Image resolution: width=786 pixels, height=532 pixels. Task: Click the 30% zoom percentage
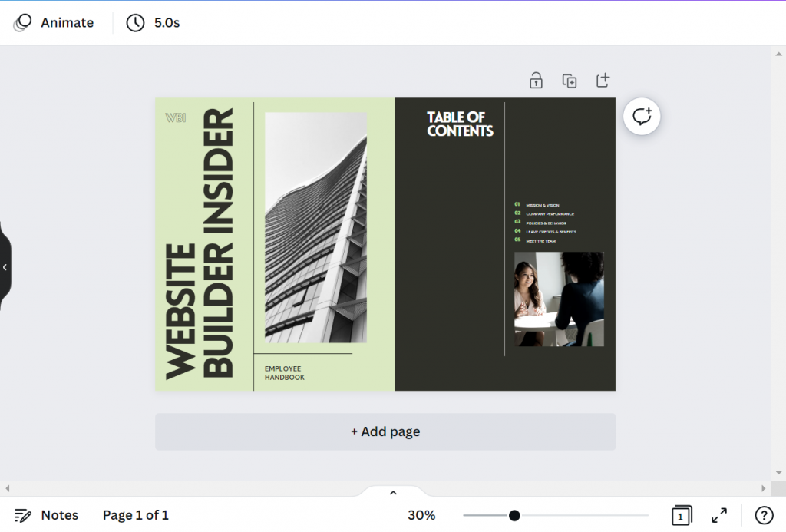pos(421,515)
